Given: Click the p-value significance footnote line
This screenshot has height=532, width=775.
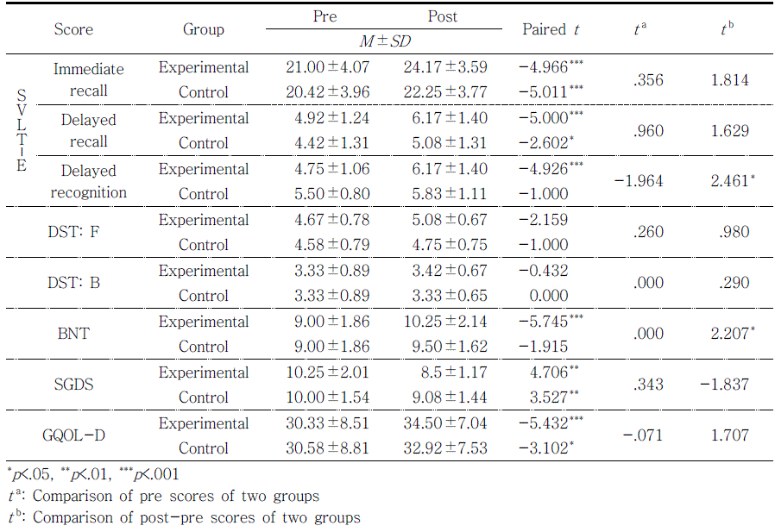Looking at the screenshot, I should tap(93, 473).
